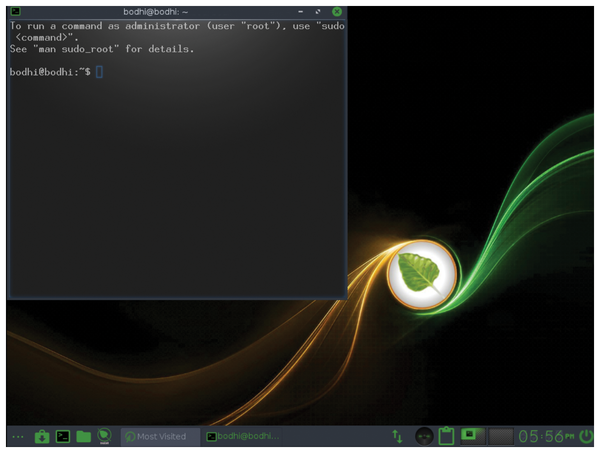Open the audio mixer speaker gadget

click(424, 437)
